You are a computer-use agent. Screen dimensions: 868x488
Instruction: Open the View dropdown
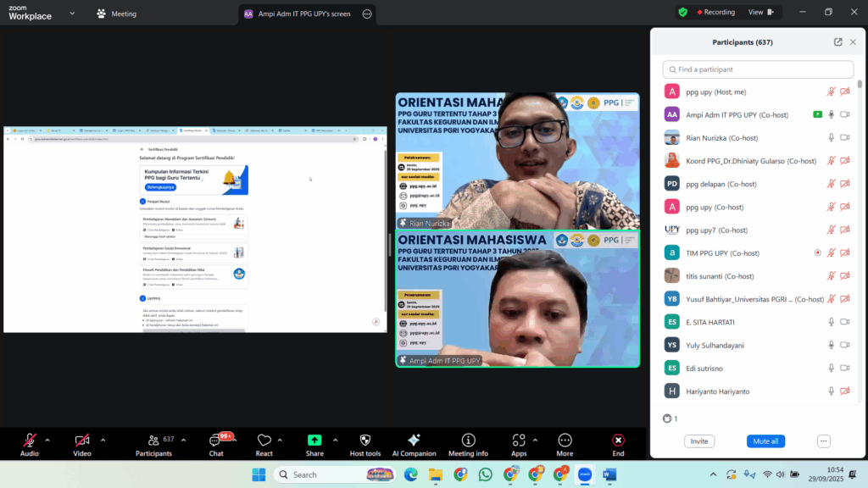[x=761, y=13]
